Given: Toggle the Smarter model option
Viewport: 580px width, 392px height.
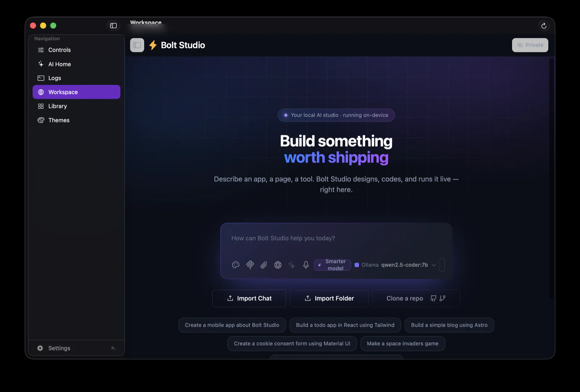Looking at the screenshot, I should point(332,265).
